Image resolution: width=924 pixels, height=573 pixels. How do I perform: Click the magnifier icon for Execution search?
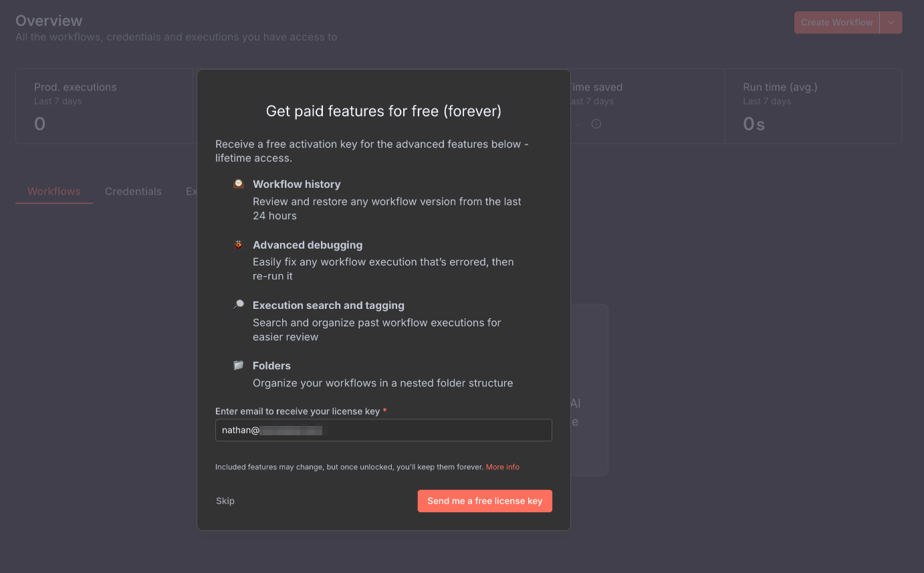[x=239, y=305]
